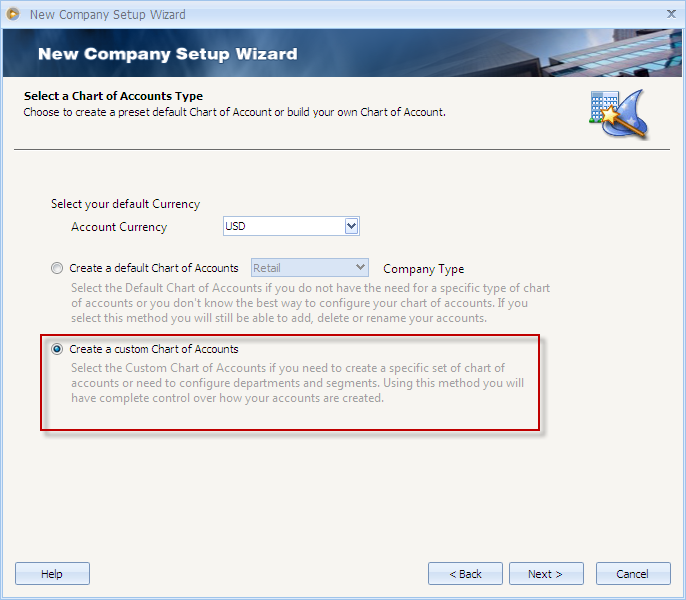The image size is (686, 600).
Task: Click the "Company Type" label
Action: (x=423, y=269)
